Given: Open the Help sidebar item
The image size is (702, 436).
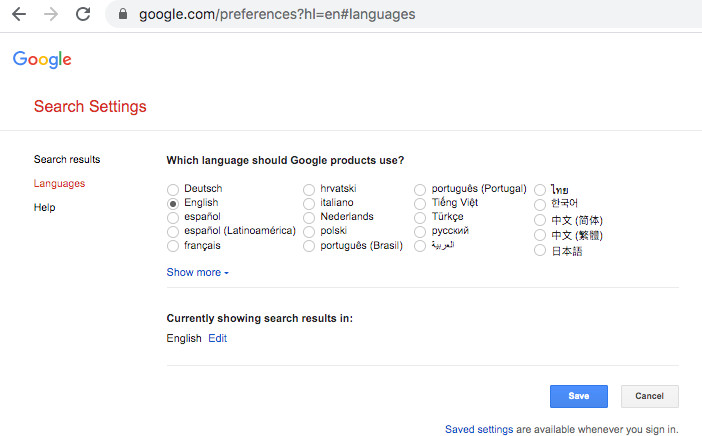Looking at the screenshot, I should [44, 207].
